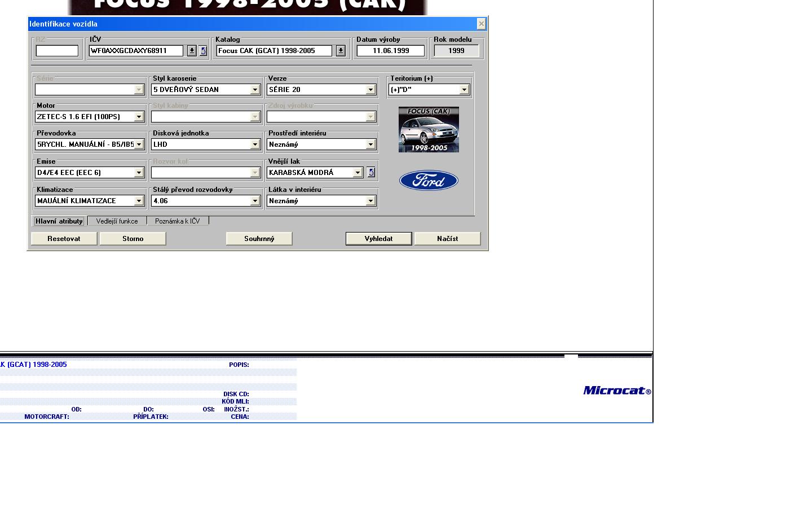Open the Poznámka k IČV tab
812x508 pixels.
point(177,221)
